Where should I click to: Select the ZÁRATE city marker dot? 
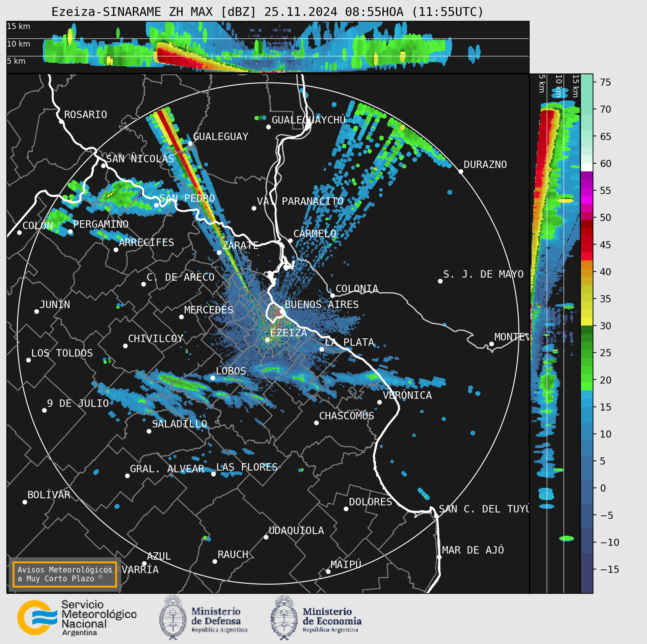[x=219, y=252]
